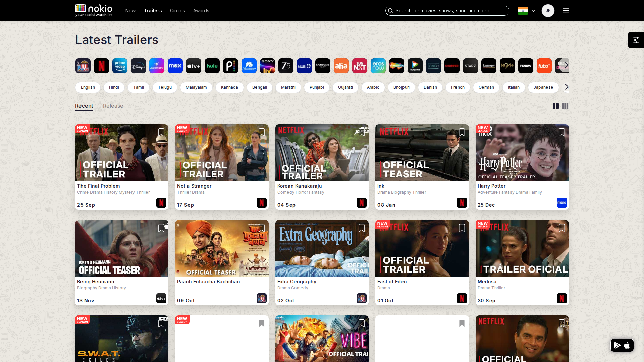Show more streaming providers arrow
Viewport: 644px width, 362px height.
pos(567,65)
